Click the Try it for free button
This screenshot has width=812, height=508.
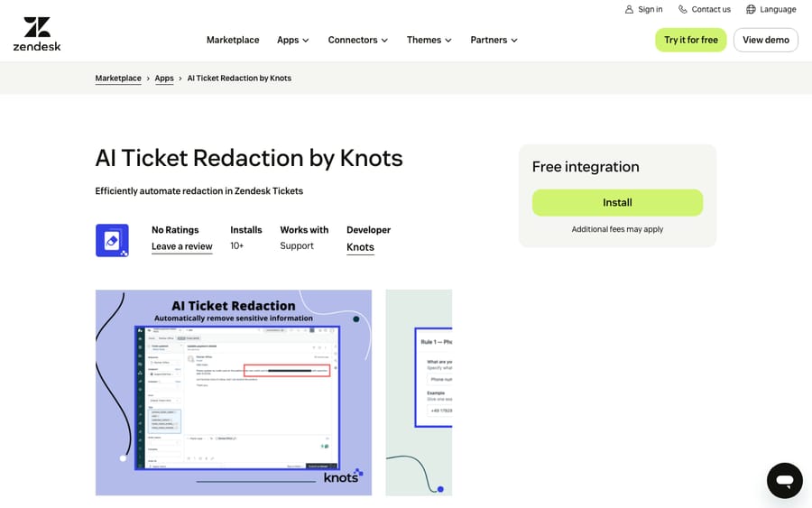click(x=691, y=40)
